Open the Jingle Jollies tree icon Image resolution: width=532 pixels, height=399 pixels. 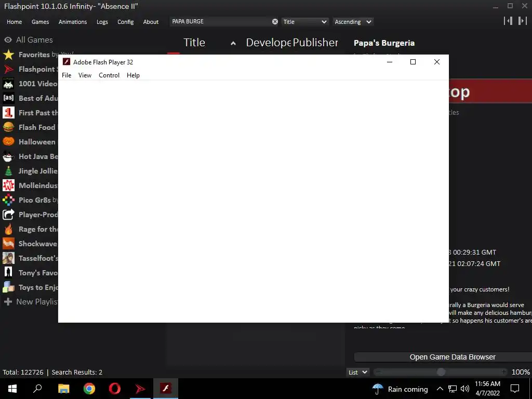click(x=8, y=171)
